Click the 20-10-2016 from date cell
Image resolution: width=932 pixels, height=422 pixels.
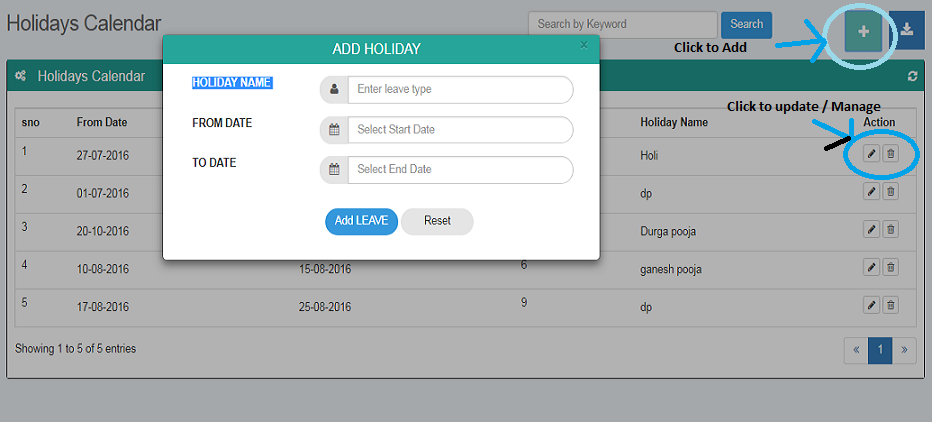103,232
